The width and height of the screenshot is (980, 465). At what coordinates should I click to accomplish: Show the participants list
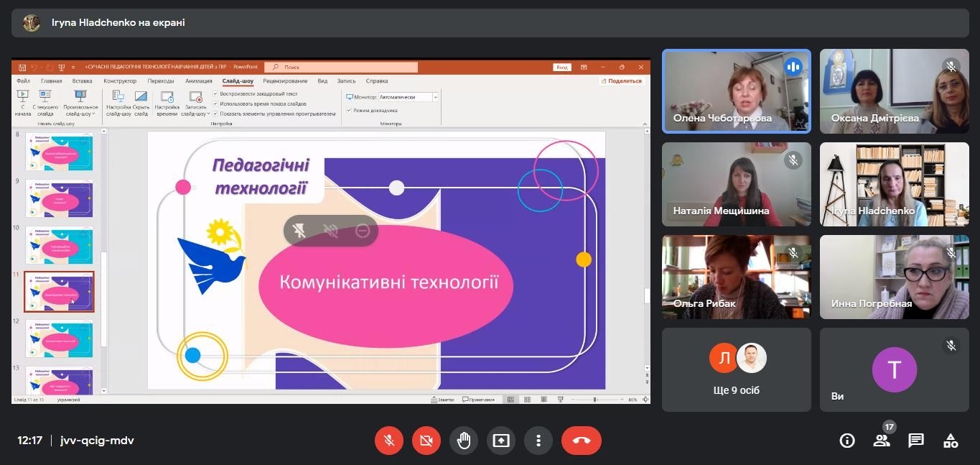coord(882,441)
